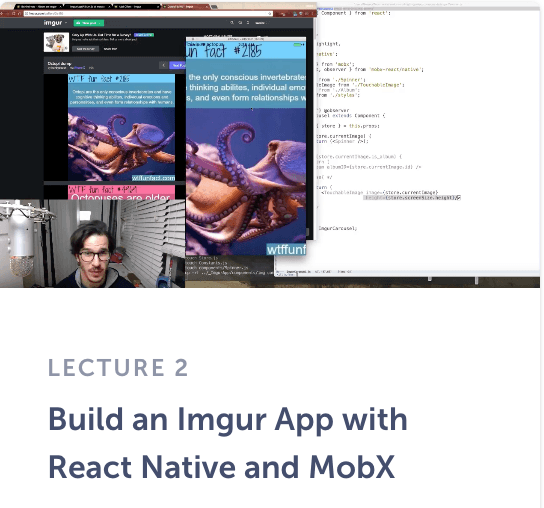Open the green New post dropdown
The image size is (544, 508).
tap(89, 23)
